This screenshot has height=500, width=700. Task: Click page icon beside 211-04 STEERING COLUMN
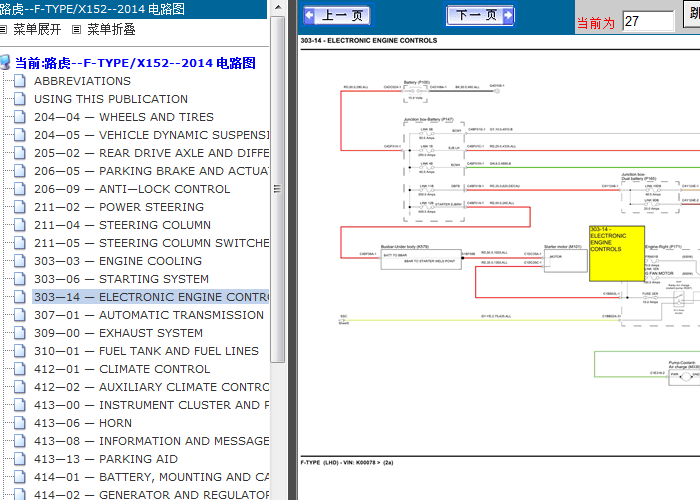coord(20,225)
